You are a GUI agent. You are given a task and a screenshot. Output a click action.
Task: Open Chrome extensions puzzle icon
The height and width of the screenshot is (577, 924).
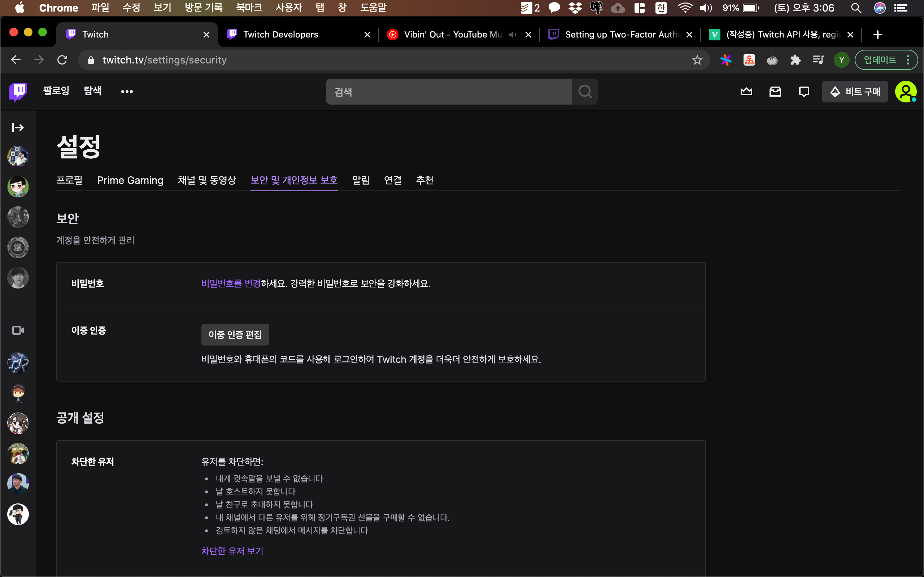tap(795, 60)
